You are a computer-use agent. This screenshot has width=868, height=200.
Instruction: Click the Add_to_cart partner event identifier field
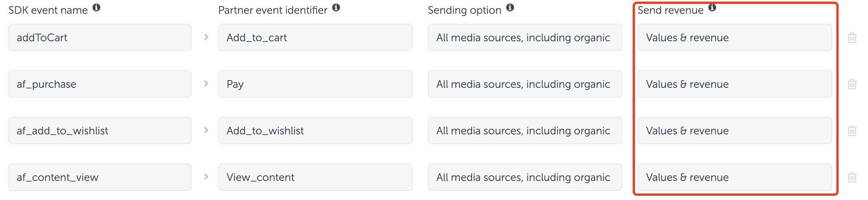click(315, 37)
